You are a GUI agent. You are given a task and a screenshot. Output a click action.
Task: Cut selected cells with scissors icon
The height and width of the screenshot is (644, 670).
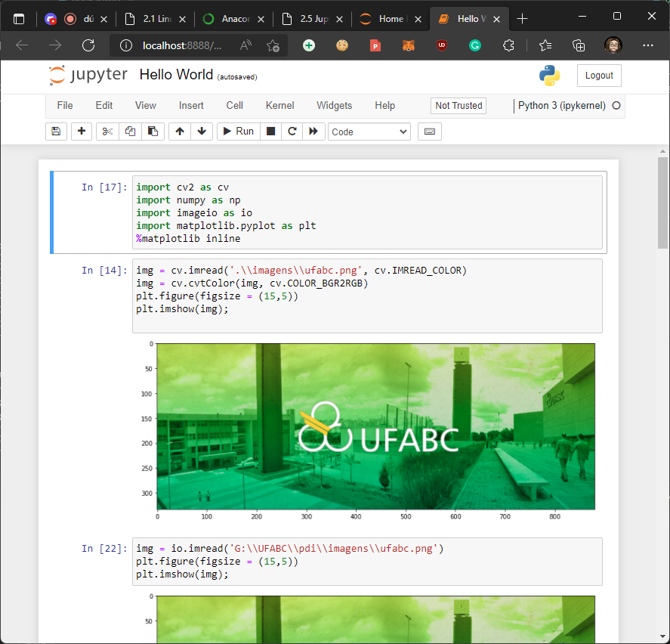click(107, 132)
